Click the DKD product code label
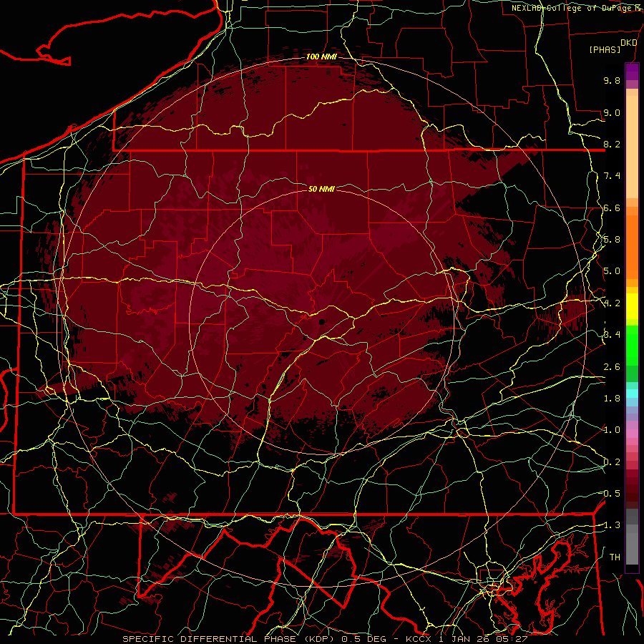 click(629, 43)
